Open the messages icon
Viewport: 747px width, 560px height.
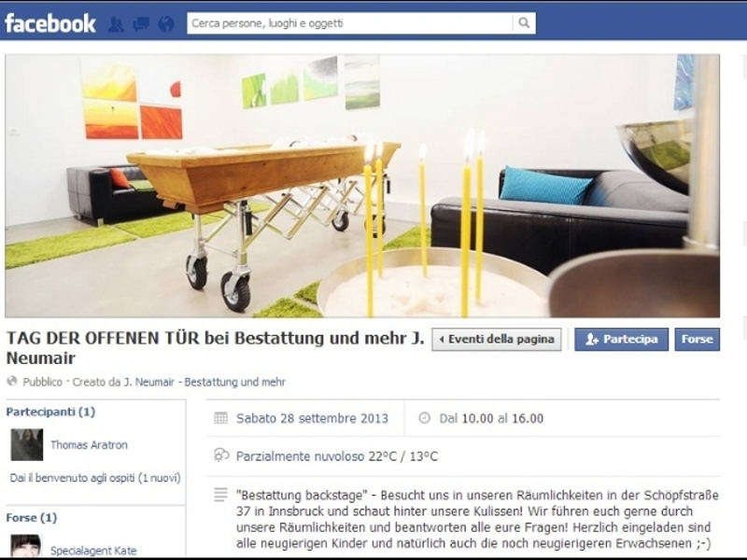point(141,24)
